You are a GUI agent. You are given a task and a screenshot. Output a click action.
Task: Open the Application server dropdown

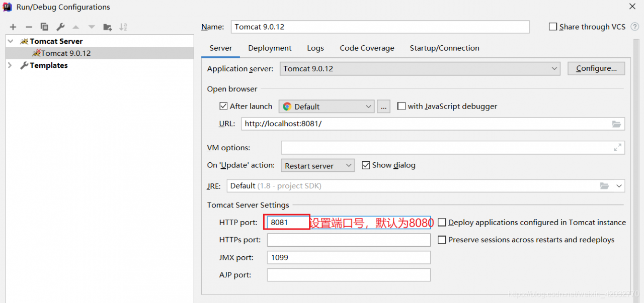tap(420, 68)
